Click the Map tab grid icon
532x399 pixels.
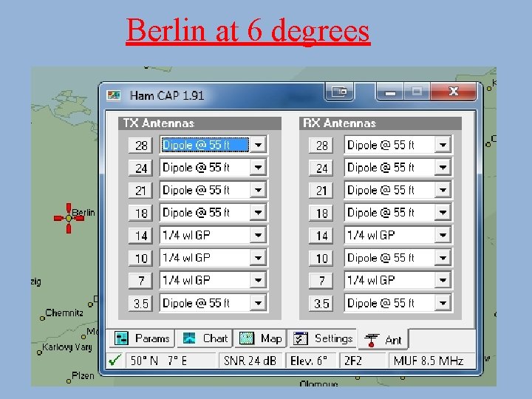tap(247, 338)
